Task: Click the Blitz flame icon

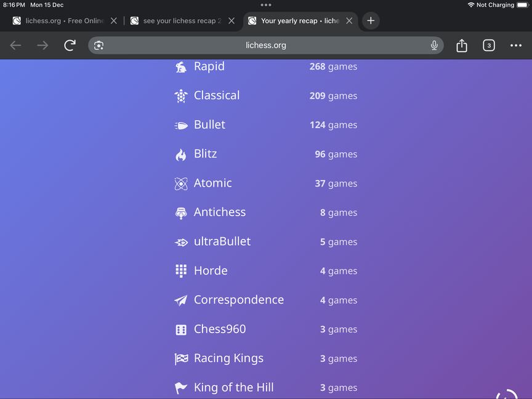Action: [x=181, y=155]
